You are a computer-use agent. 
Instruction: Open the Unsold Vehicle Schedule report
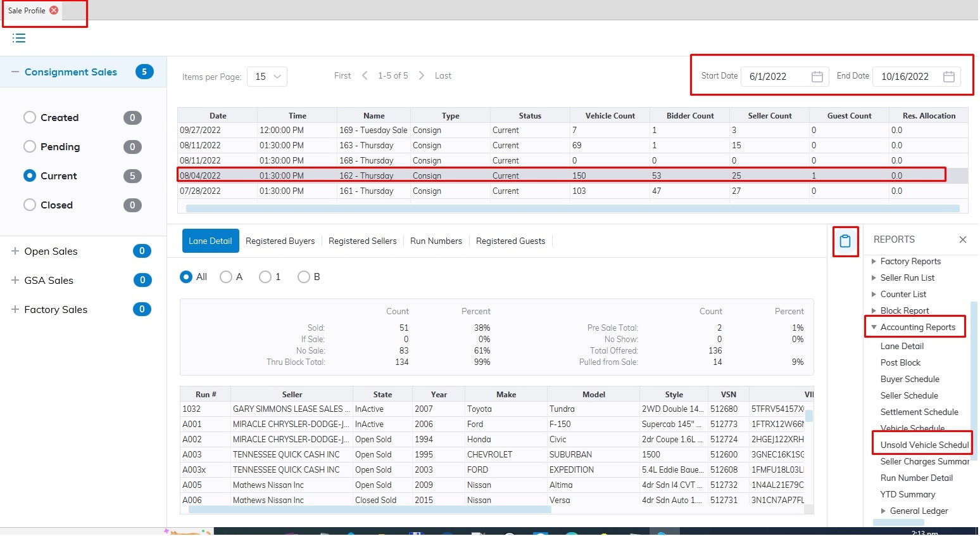[x=924, y=445]
